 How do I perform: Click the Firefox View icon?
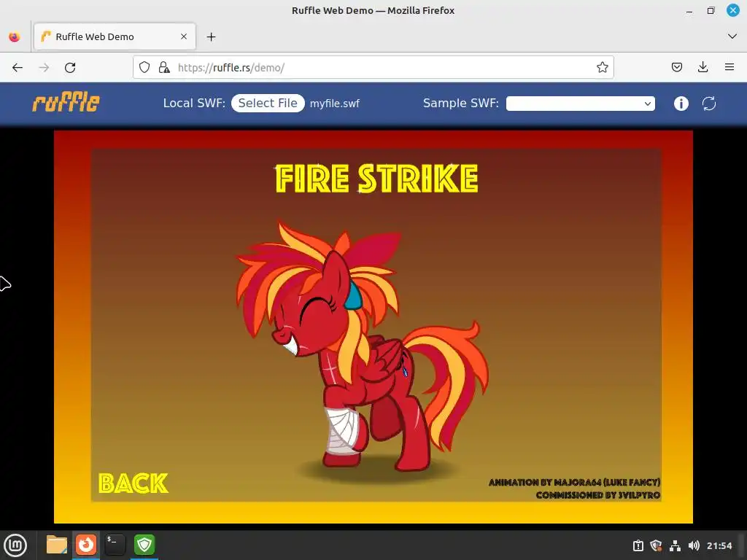click(x=15, y=36)
